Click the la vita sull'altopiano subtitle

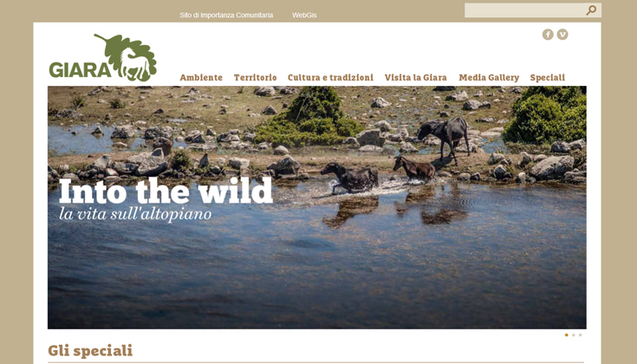(135, 214)
